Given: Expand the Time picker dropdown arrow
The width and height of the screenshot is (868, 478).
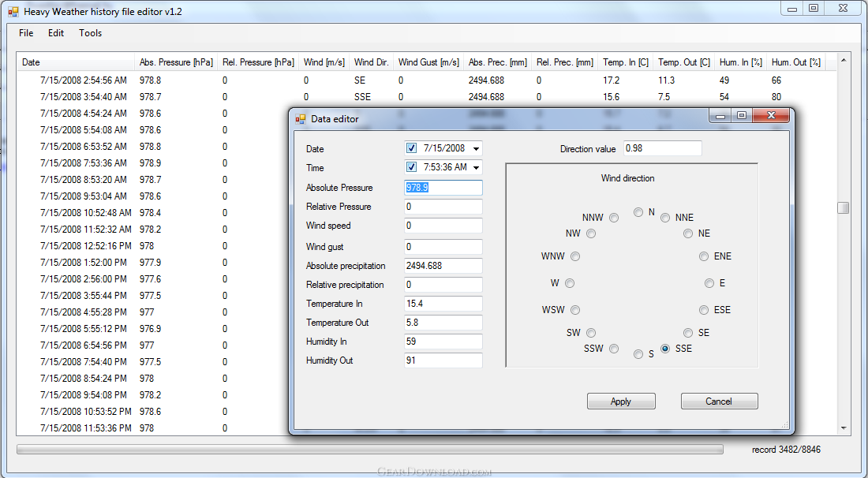Looking at the screenshot, I should point(476,168).
